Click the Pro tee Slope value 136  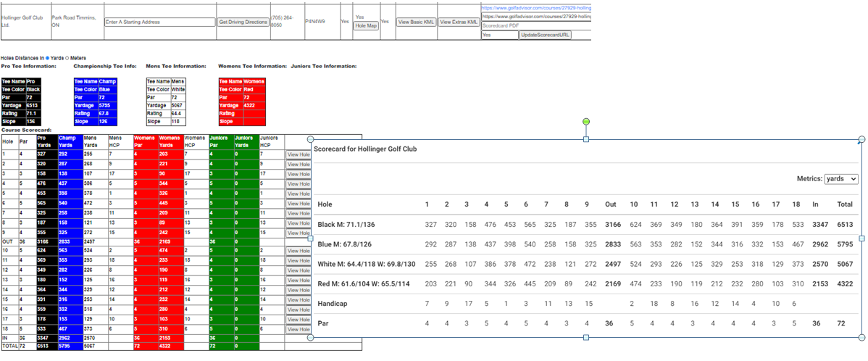pyautogui.click(x=33, y=121)
